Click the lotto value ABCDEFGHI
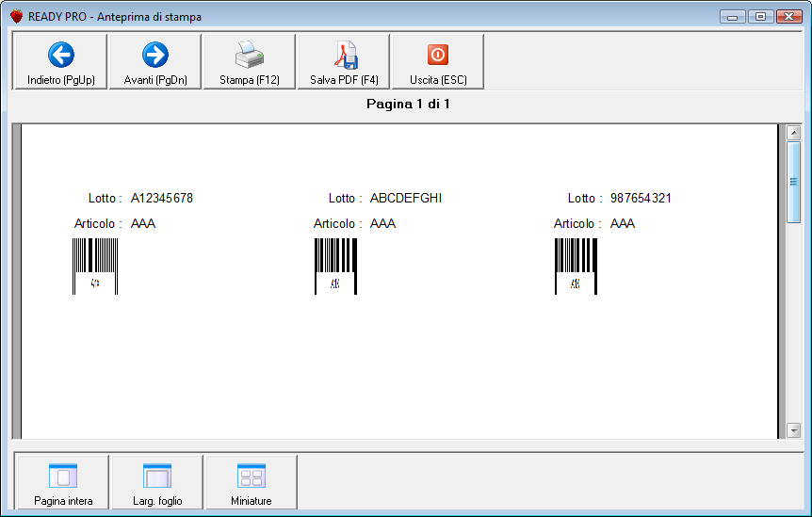812x517 pixels. click(406, 198)
